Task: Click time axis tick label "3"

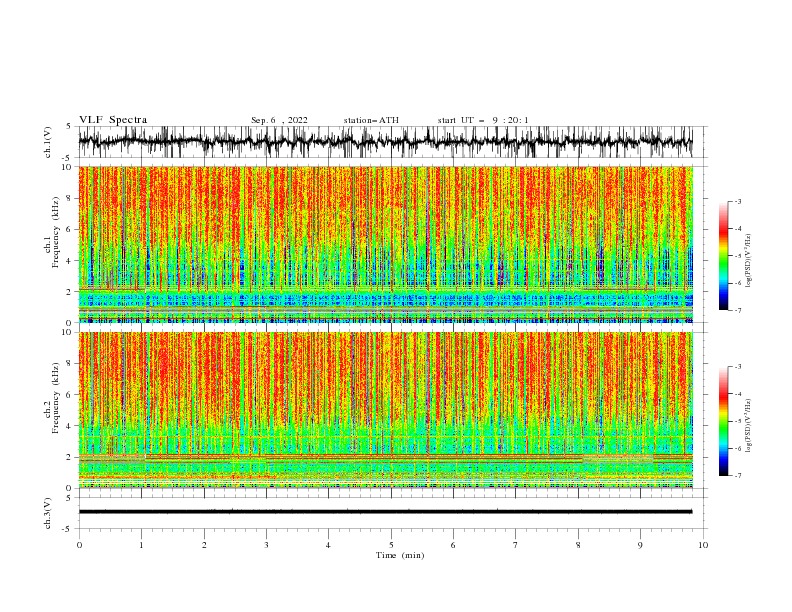Action: pyautogui.click(x=266, y=545)
